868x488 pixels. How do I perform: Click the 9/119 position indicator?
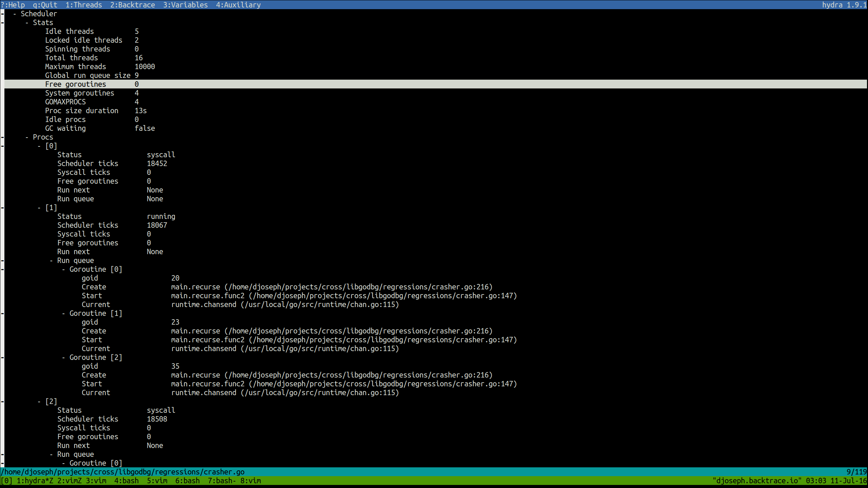pyautogui.click(x=856, y=472)
